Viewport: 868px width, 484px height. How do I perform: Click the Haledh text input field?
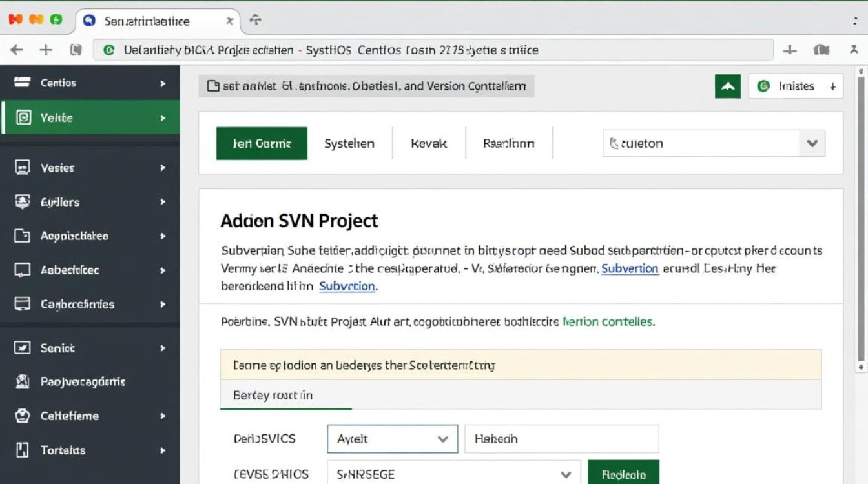tap(561, 439)
